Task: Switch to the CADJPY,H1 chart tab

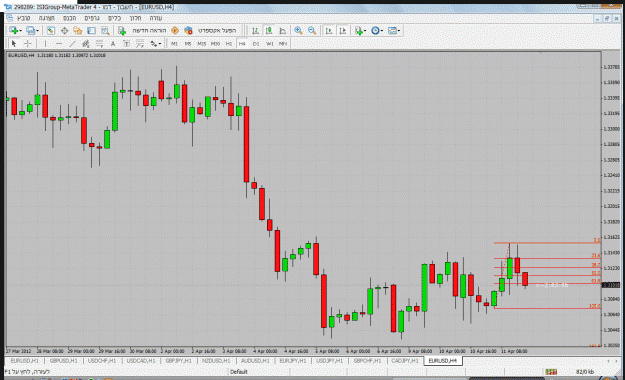Action: tap(405, 361)
